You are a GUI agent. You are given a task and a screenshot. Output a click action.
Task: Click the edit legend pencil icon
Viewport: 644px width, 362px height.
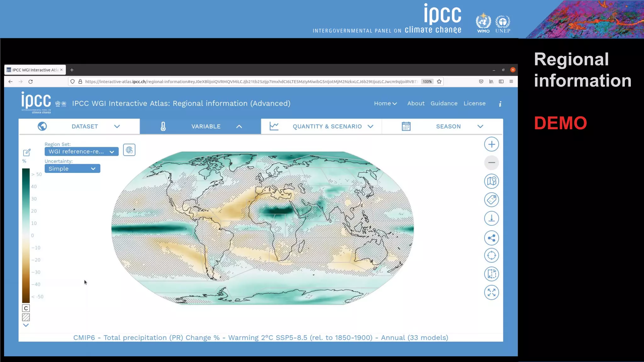click(x=27, y=152)
